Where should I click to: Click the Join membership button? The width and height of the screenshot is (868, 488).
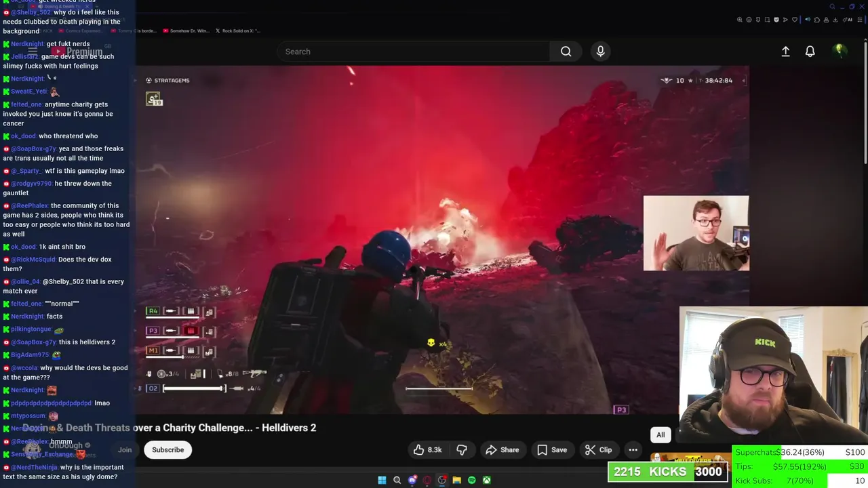coord(125,449)
